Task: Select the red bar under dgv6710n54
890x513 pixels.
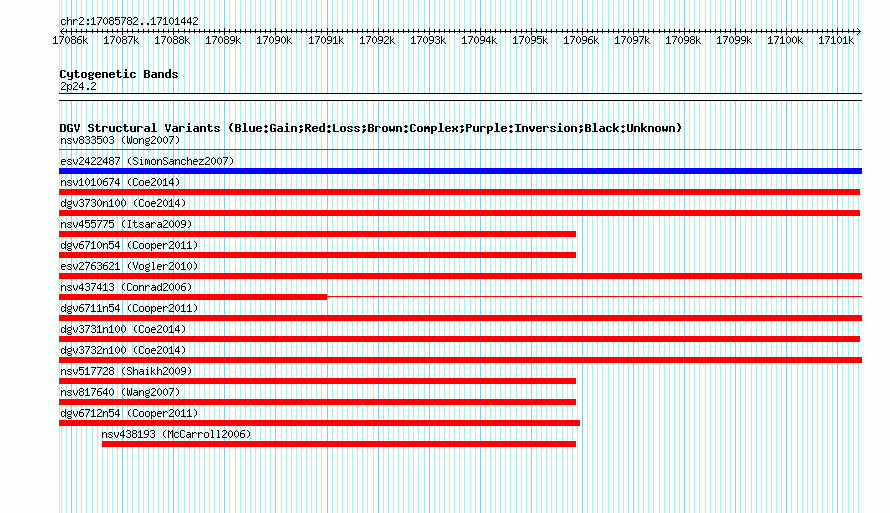Action: click(x=317, y=255)
